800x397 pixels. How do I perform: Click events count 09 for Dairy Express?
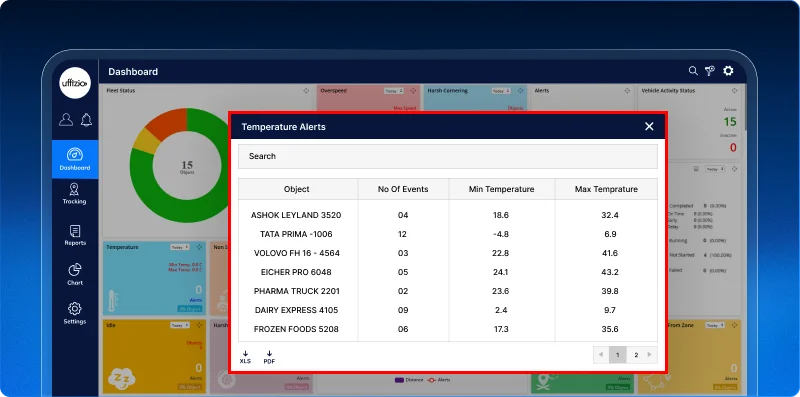pyautogui.click(x=403, y=310)
